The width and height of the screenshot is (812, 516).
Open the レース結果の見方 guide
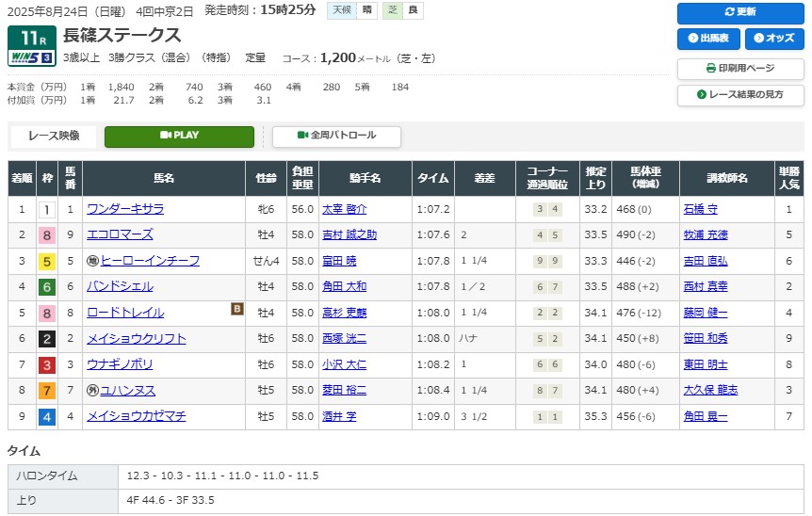(x=740, y=95)
